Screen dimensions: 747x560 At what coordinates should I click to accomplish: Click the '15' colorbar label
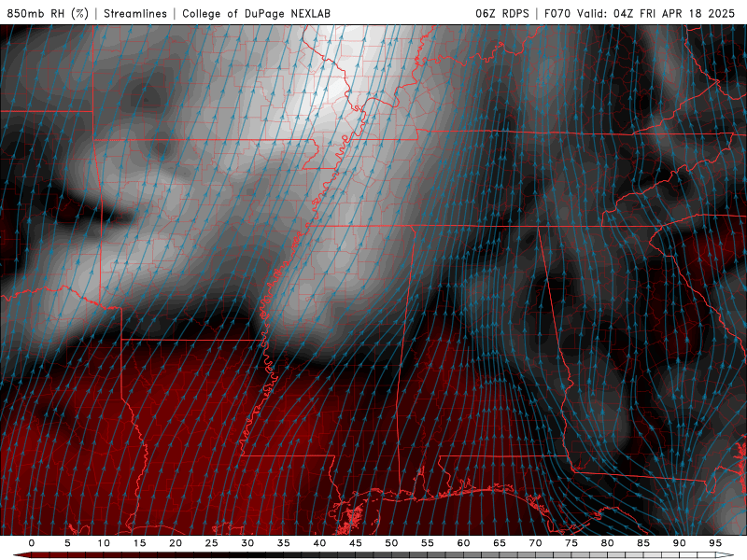click(x=139, y=543)
